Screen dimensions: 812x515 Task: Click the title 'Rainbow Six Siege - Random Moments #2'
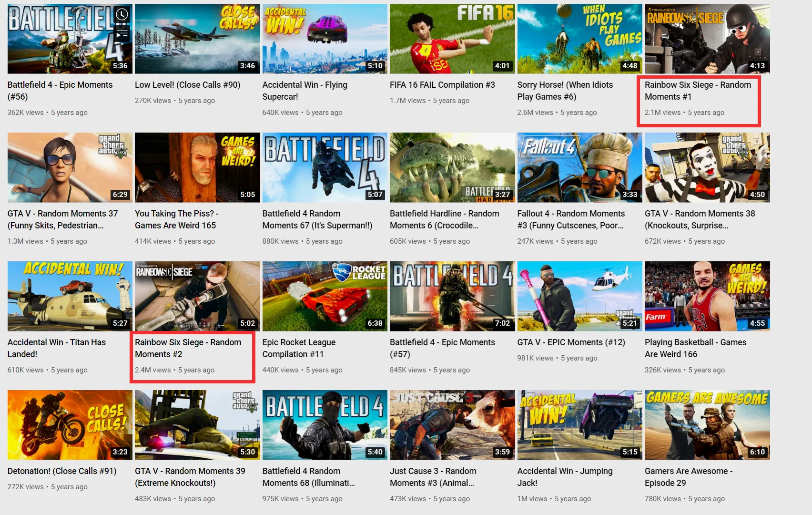tap(188, 348)
